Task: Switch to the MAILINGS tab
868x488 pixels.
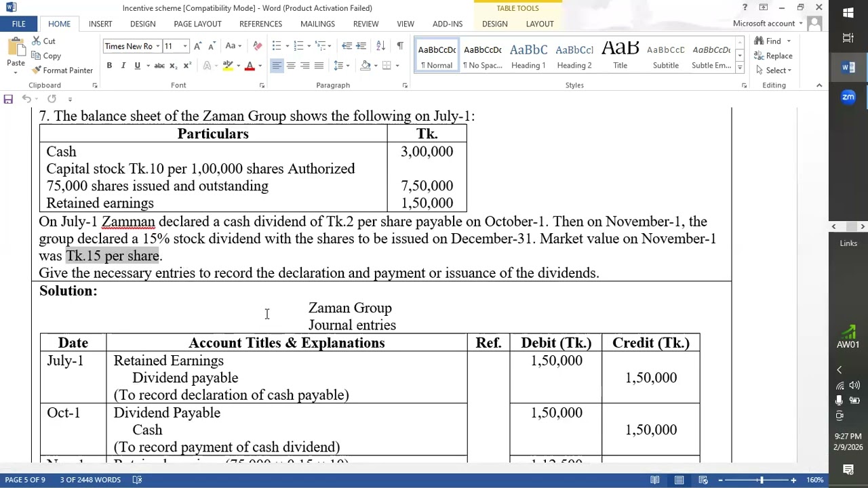Action: click(317, 24)
